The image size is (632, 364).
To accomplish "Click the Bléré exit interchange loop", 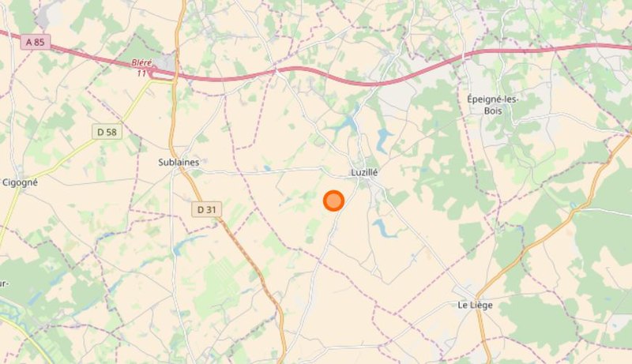I will click(152, 73).
